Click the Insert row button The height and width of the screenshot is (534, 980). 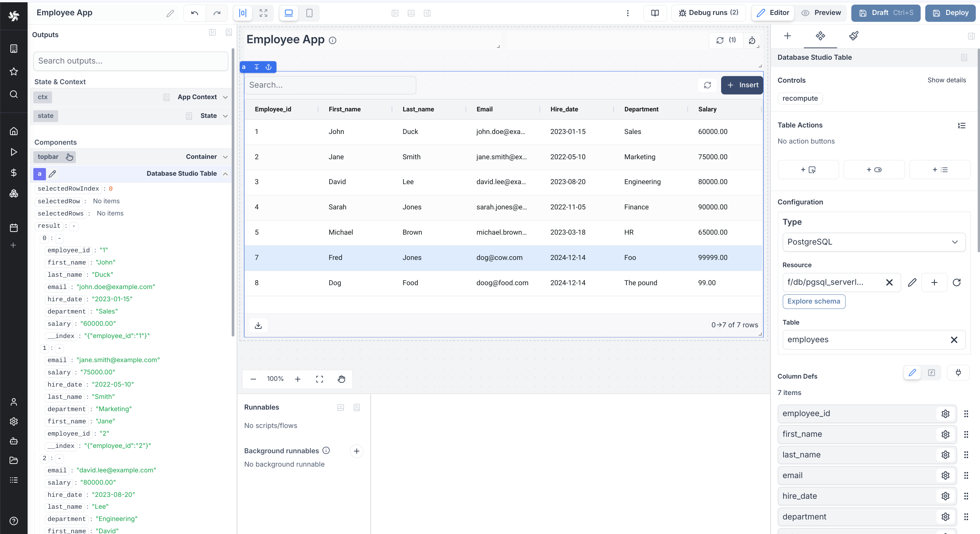coord(742,85)
